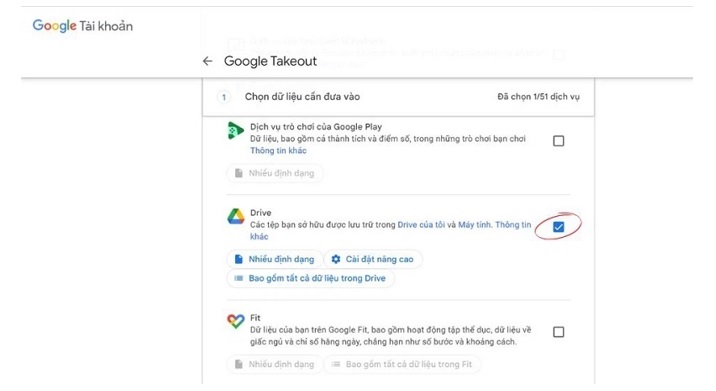Click list icon in Bao gồm tất cả Drive
Image resolution: width=716 pixels, height=391 pixels.
(x=238, y=278)
